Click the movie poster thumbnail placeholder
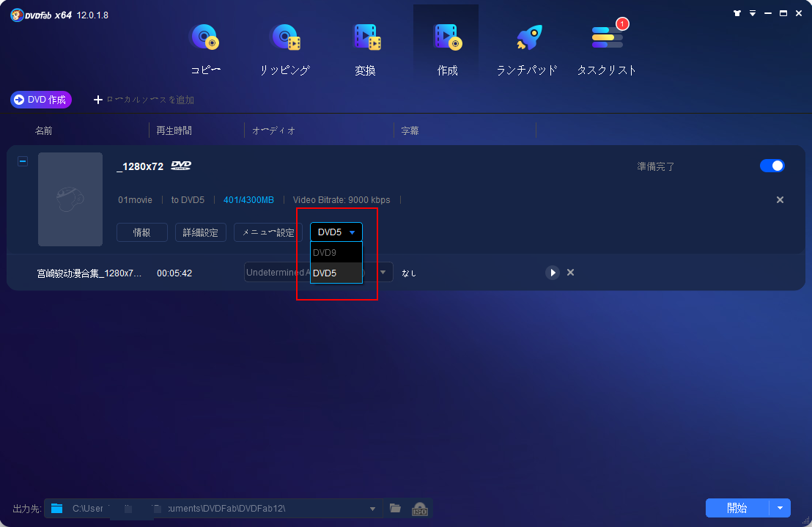812x527 pixels. (x=70, y=199)
